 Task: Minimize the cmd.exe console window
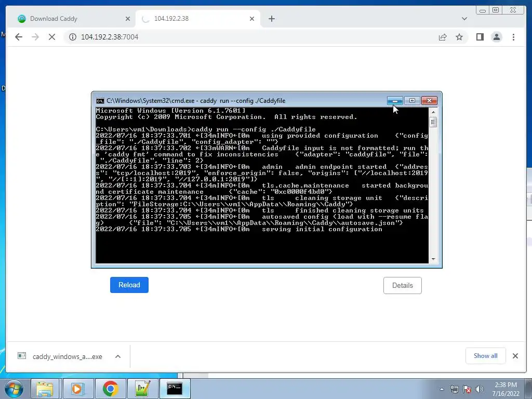click(395, 101)
